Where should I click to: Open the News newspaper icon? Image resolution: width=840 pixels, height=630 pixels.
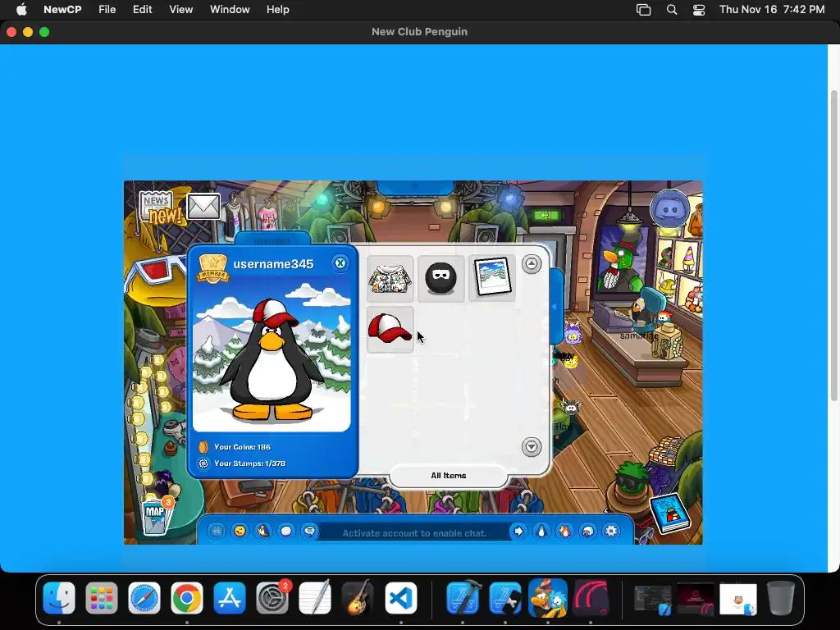point(157,208)
